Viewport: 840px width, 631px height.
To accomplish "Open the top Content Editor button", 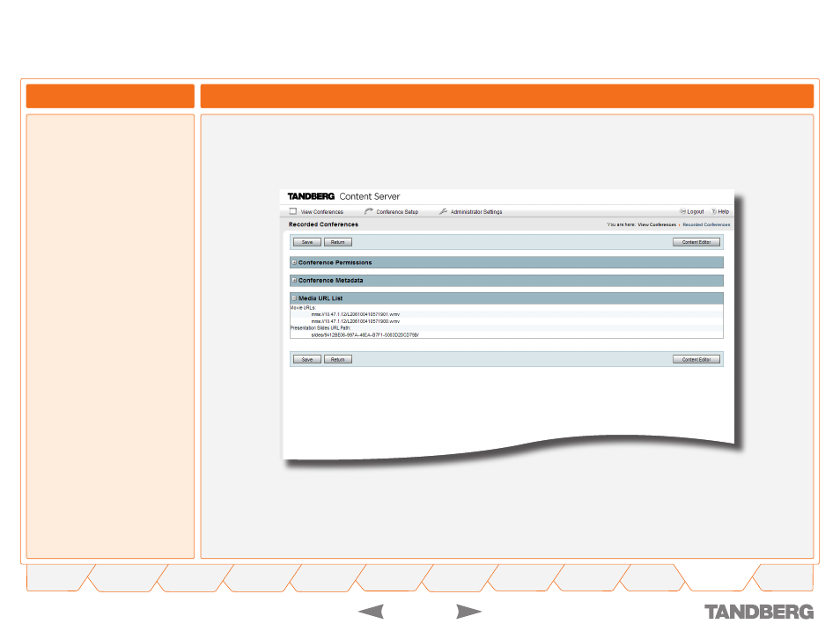I will (x=696, y=242).
